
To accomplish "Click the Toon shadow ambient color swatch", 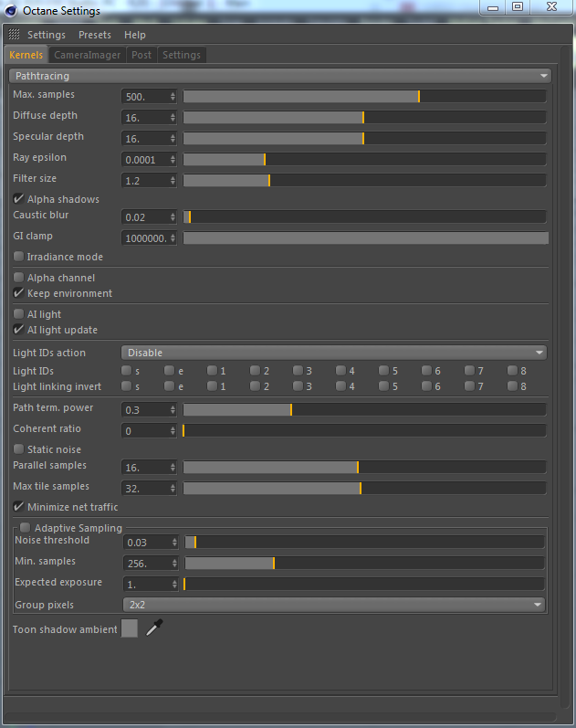I will 130,628.
